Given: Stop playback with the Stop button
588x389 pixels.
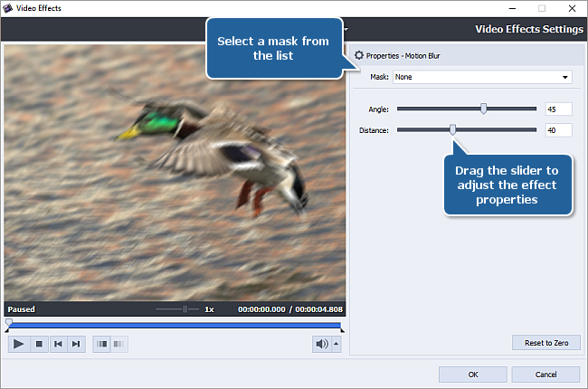Looking at the screenshot, I should [39, 344].
